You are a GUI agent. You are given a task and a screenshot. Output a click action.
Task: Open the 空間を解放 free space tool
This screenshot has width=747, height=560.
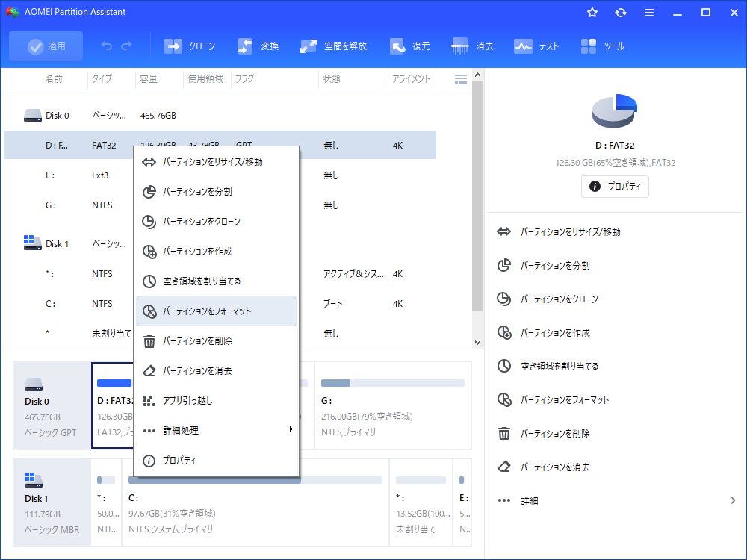click(x=333, y=46)
